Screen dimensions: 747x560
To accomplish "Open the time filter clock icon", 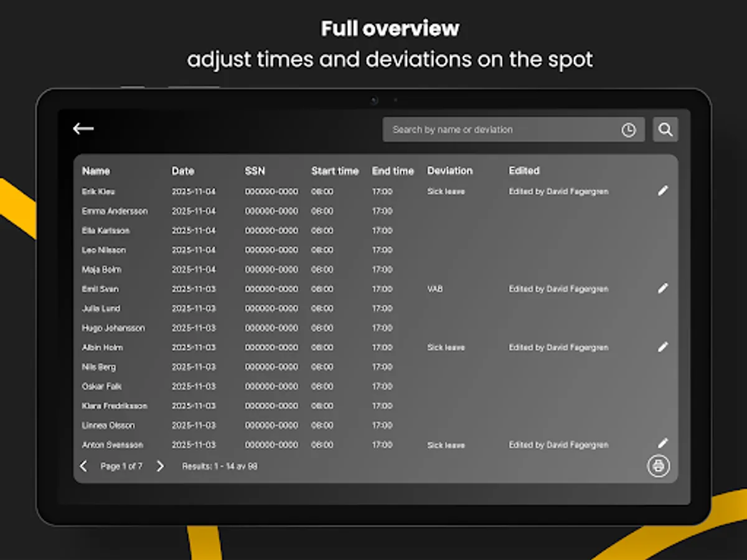I will pos(627,129).
